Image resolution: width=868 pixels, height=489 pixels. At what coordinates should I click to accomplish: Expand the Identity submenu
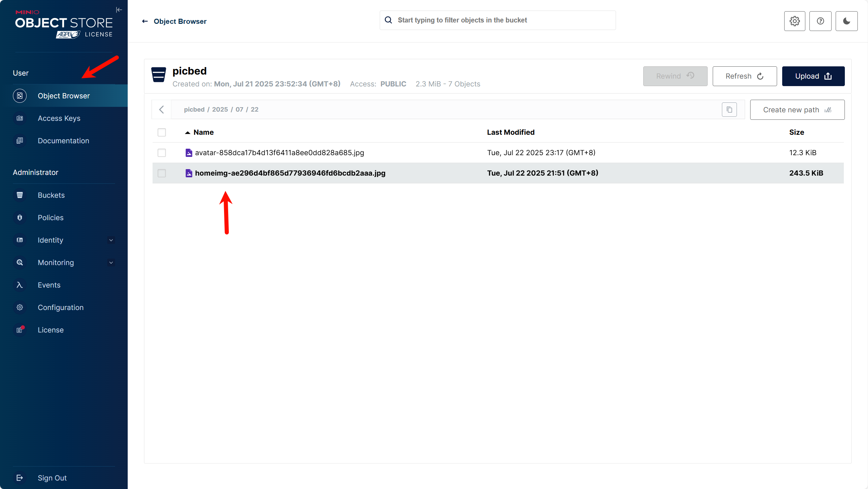pyautogui.click(x=111, y=240)
